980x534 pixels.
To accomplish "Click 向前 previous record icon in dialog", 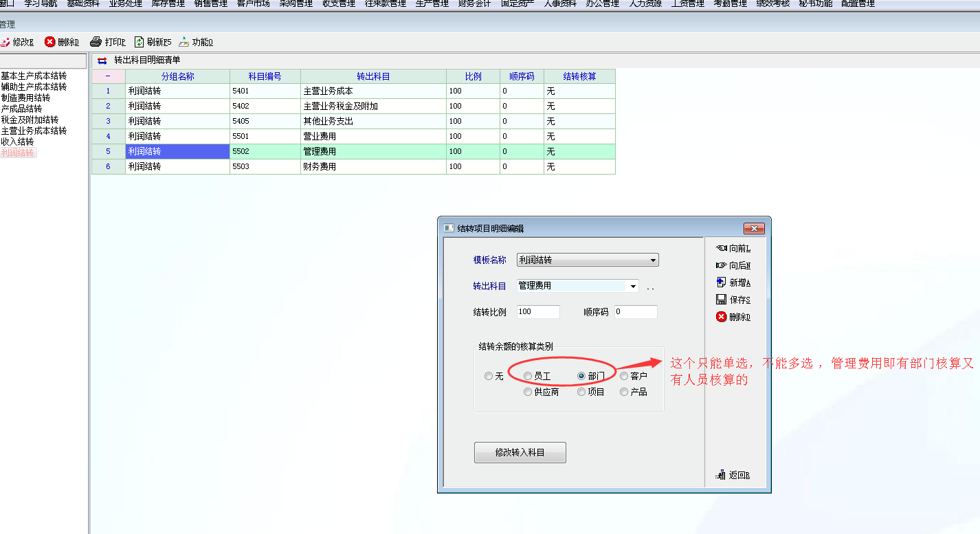I will (721, 248).
